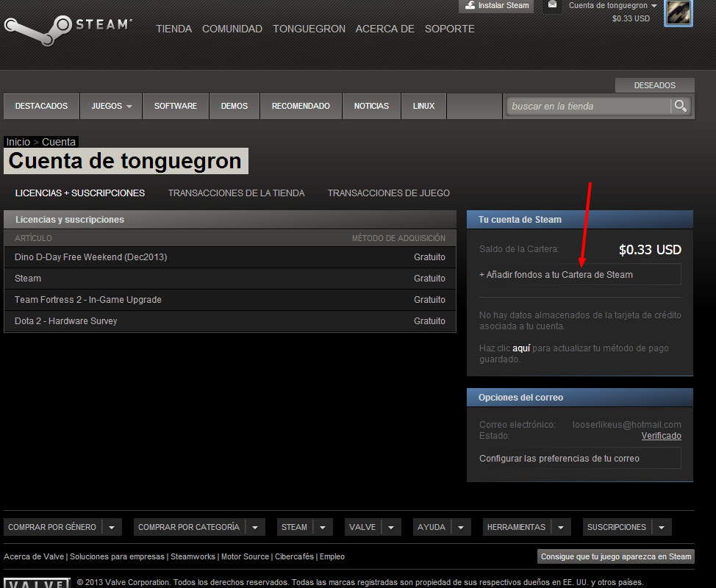This screenshot has width=716, height=588.
Task: Click the Instalar Steam button
Action: pyautogui.click(x=496, y=5)
